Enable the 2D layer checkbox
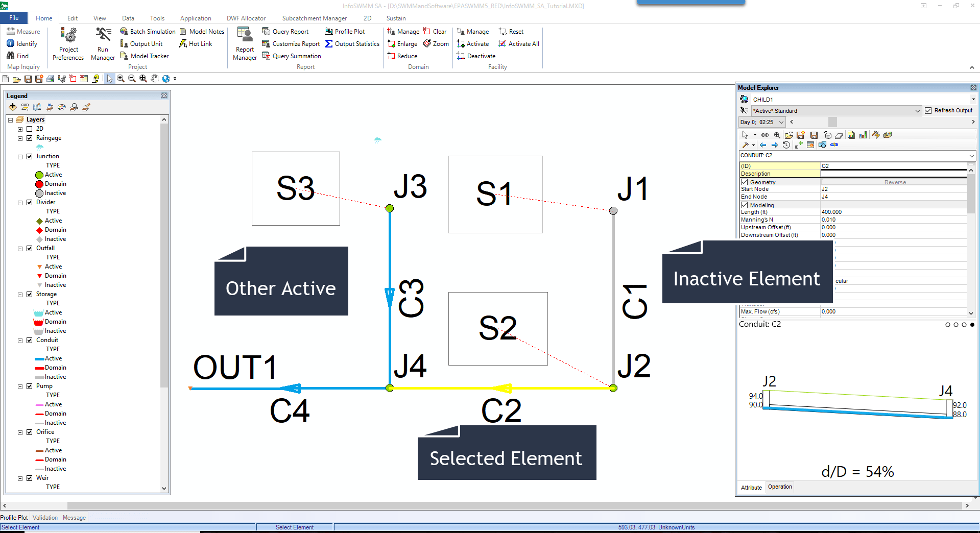The width and height of the screenshot is (980, 533). [30, 129]
